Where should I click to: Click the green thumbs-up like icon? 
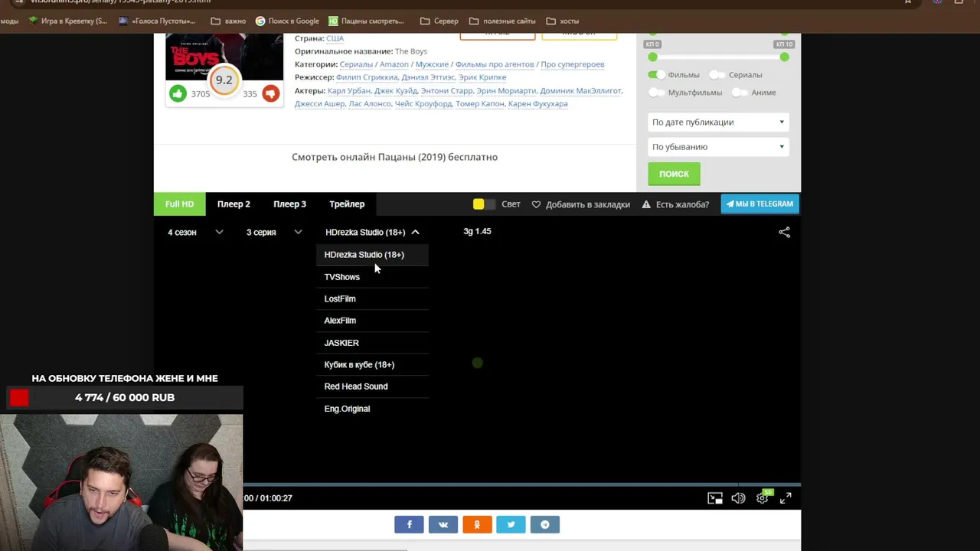(x=178, y=93)
